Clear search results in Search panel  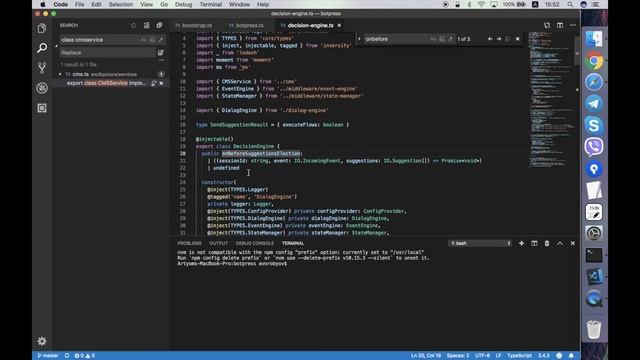pyautogui.click(x=146, y=25)
